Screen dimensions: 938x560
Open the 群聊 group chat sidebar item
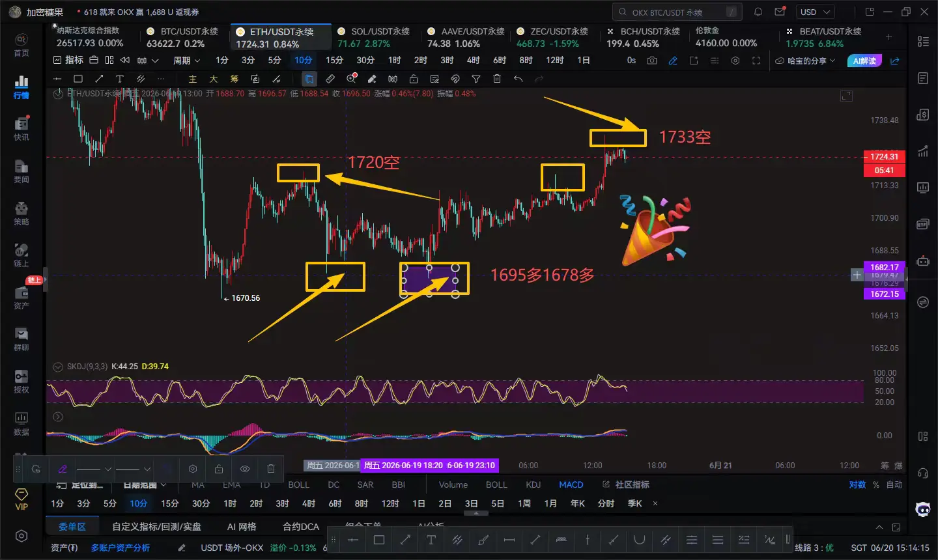(21, 340)
